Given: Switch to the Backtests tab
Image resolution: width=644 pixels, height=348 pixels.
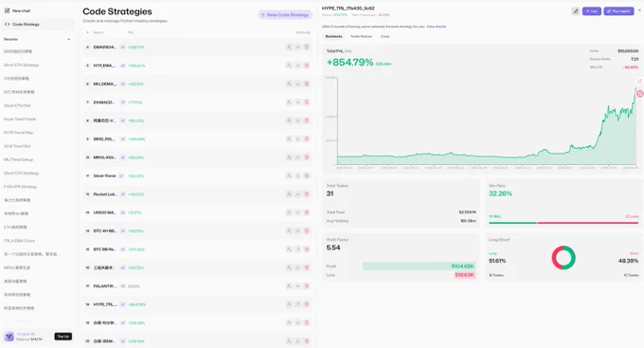Looking at the screenshot, I should tap(333, 37).
